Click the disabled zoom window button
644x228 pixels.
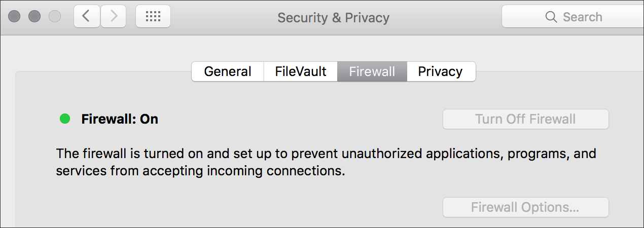[x=55, y=17]
